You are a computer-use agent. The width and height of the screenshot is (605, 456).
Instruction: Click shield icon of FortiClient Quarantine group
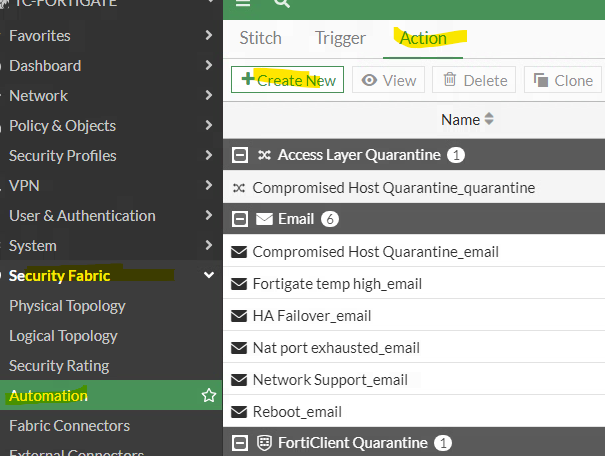264,443
